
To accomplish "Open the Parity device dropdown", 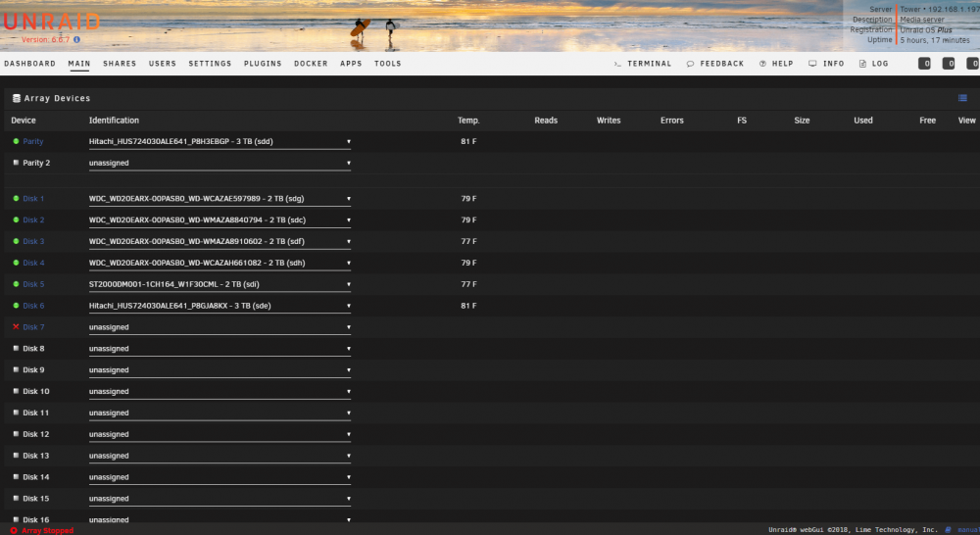I will pyautogui.click(x=220, y=142).
